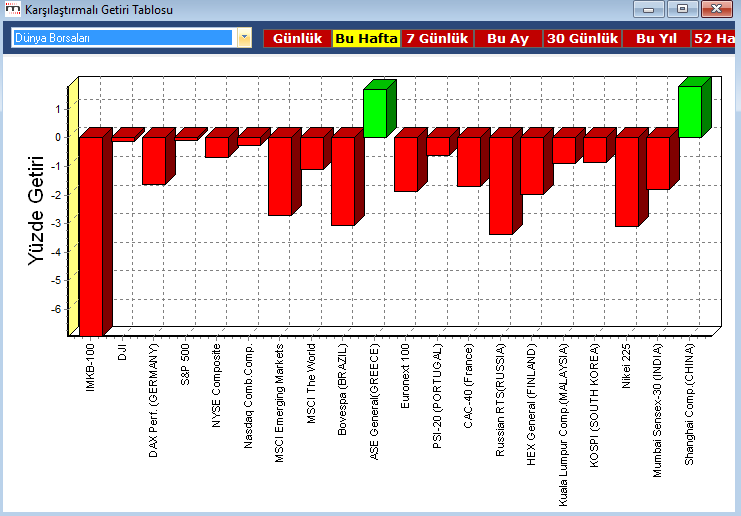
Task: Click the 'Kuala Lumpur Comp.(MALAYSIA)' axis label
Action: (563, 425)
